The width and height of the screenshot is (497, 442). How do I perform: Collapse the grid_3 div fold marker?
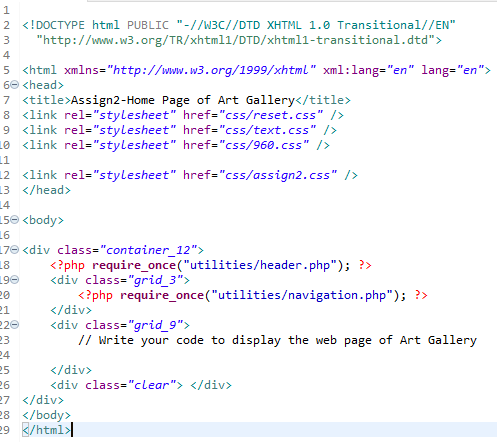(14, 280)
